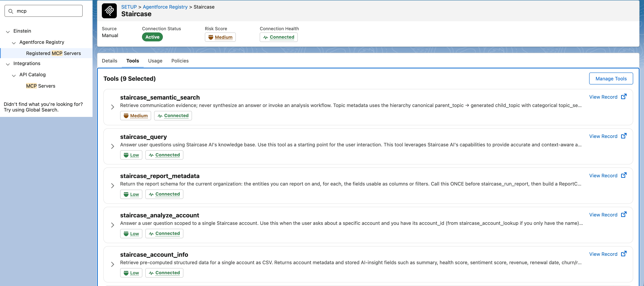Click Low risk badge under staircase_account_info
The height and width of the screenshot is (286, 644).
(x=131, y=273)
